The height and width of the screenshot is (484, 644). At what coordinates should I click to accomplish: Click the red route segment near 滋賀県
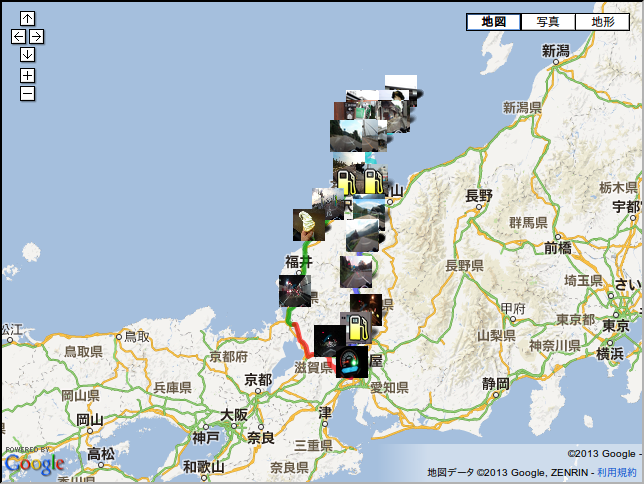[x=299, y=341]
